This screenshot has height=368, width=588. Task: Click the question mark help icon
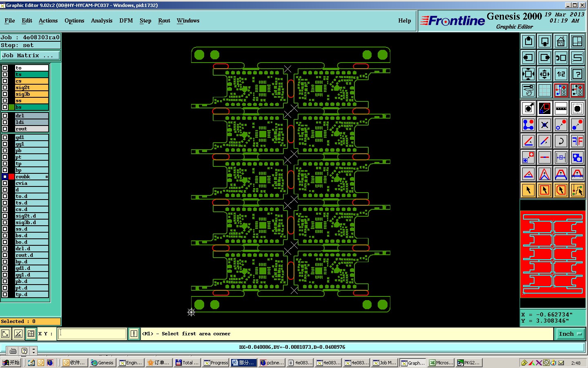pyautogui.click(x=577, y=74)
